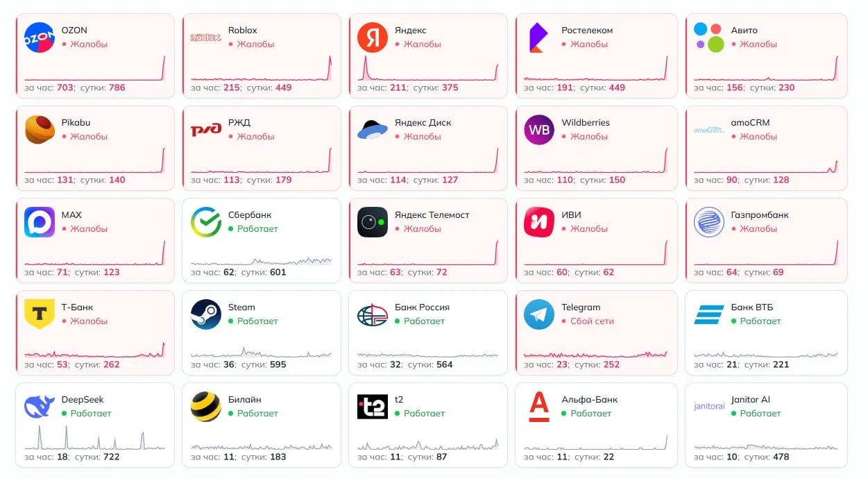Click the Sberbank green checkmark logo

tap(206, 222)
